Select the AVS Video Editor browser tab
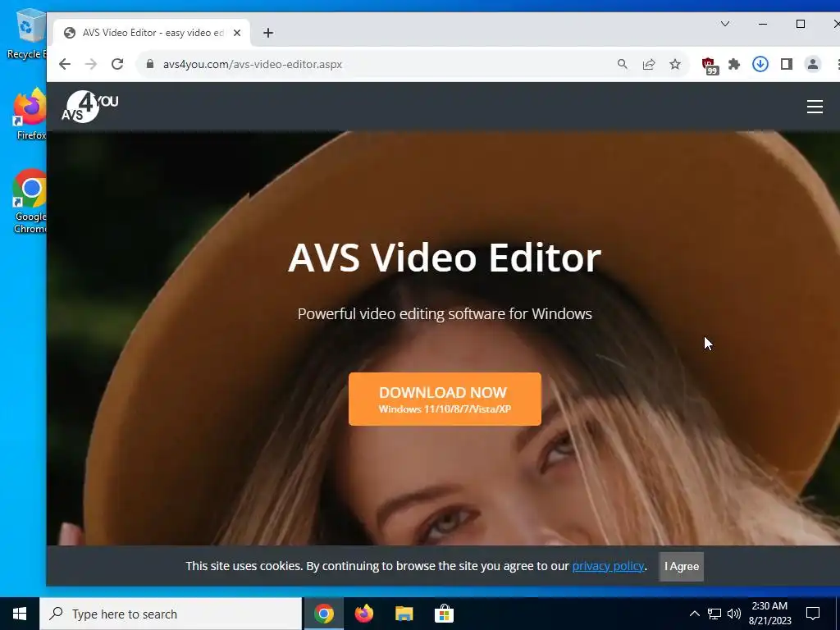Viewport: 840px width, 630px height. point(152,33)
